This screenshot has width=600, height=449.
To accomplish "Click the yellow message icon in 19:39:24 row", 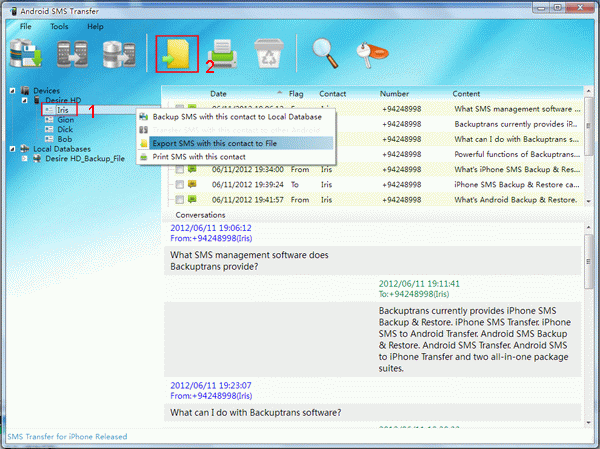I will (192, 184).
